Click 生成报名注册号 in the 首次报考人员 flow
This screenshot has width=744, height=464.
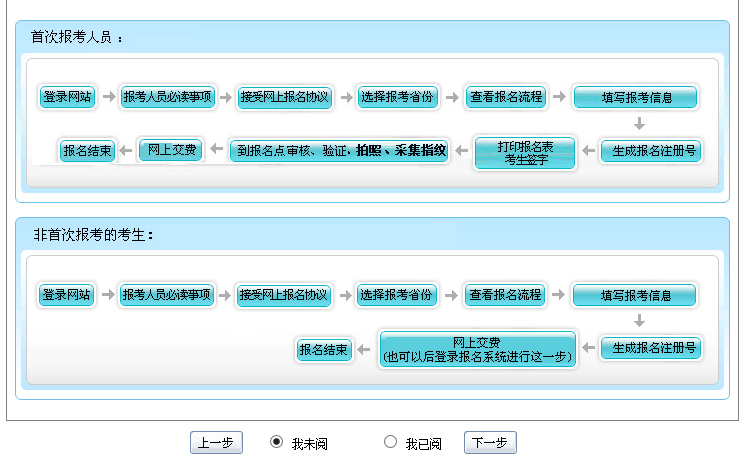pos(650,152)
